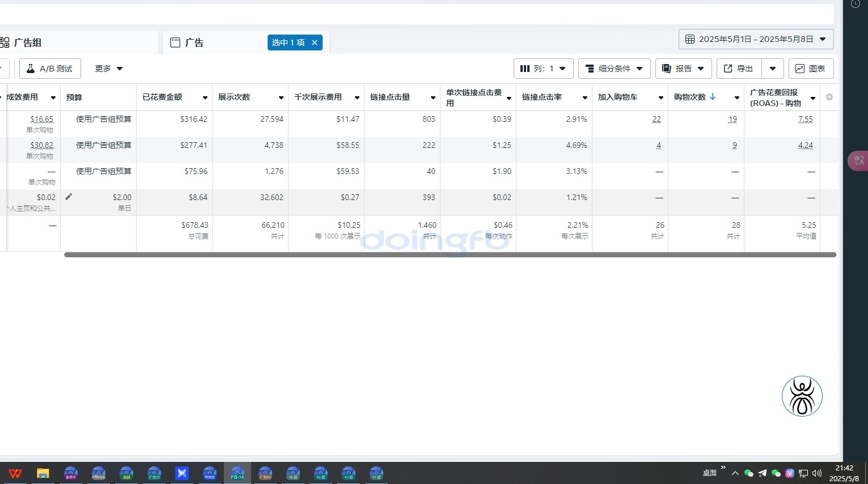The width and height of the screenshot is (868, 484).
Task: Open the 43-追 browser taskbar icon
Action: pos(349,473)
